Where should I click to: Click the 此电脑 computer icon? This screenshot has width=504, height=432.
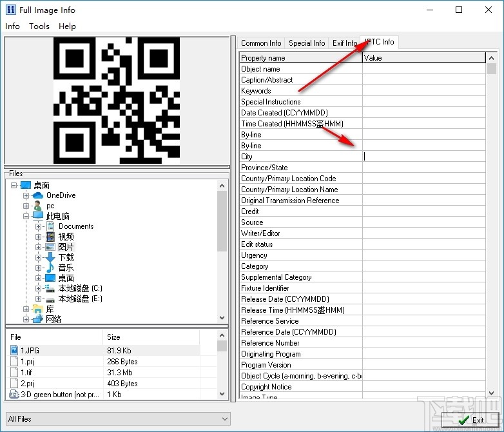pos(38,216)
